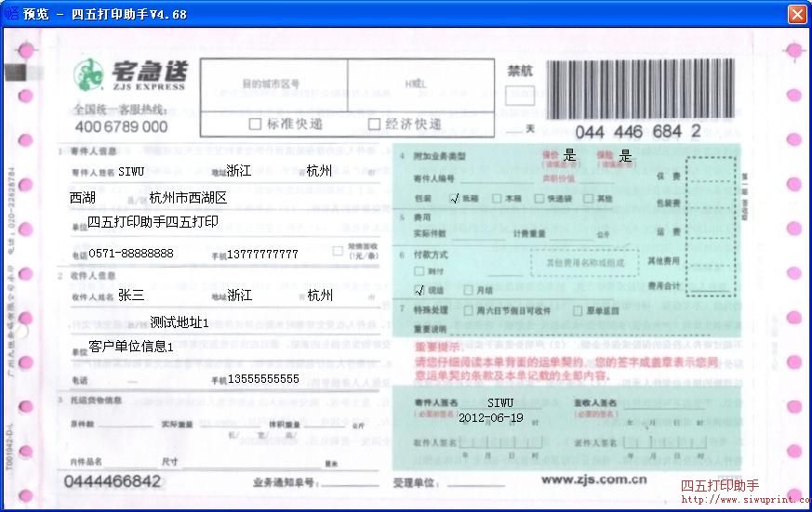Click the 业务通知单号 blank field

(x=351, y=482)
